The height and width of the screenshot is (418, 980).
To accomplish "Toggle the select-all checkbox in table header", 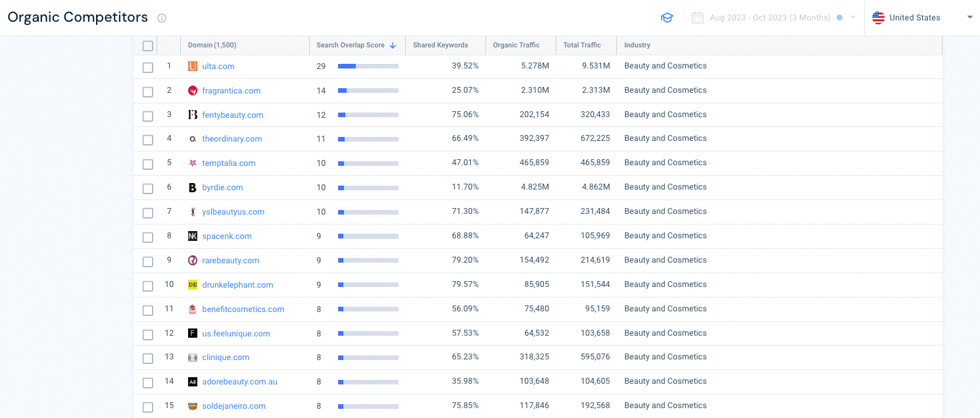I will tap(148, 46).
